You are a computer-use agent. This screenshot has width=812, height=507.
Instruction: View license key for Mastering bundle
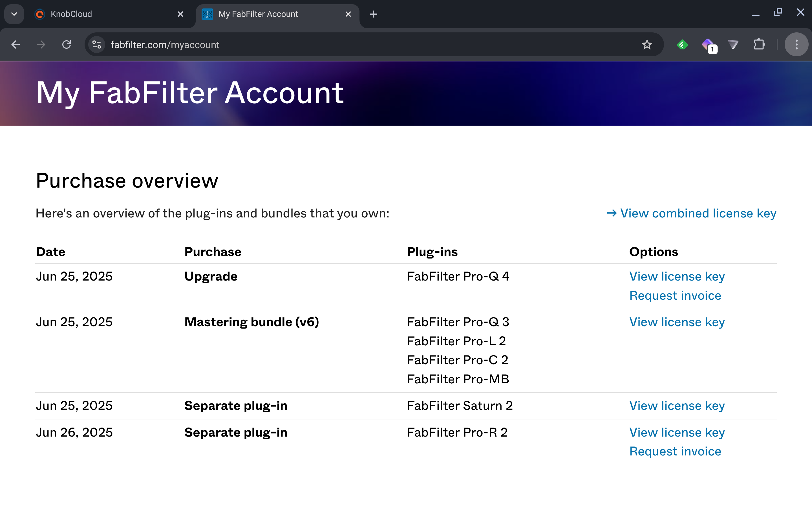(677, 322)
